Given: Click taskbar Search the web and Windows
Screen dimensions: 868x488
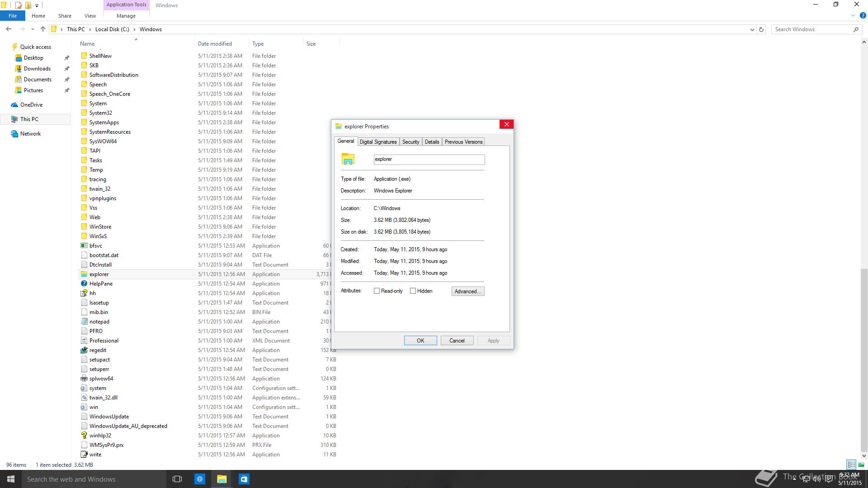Looking at the screenshot, I should pyautogui.click(x=94, y=479).
